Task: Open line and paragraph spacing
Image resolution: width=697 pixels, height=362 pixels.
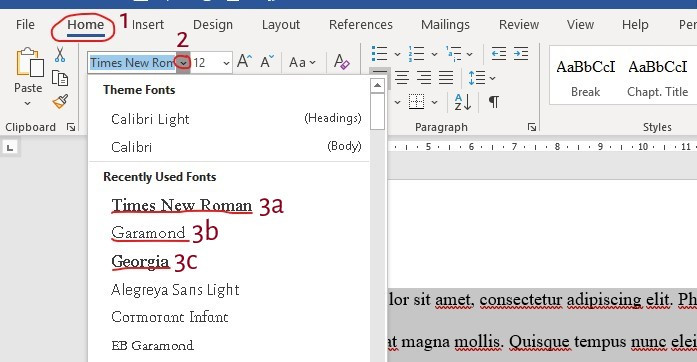Action: [477, 78]
